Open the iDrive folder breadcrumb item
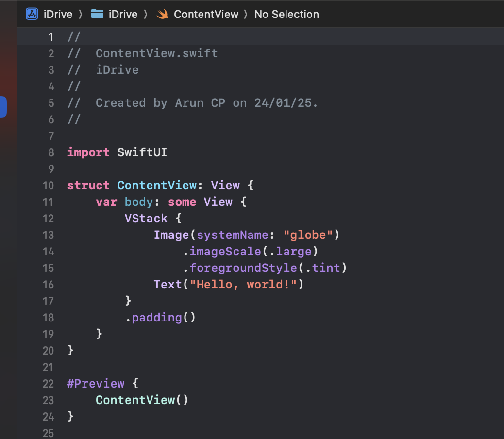 click(x=123, y=14)
